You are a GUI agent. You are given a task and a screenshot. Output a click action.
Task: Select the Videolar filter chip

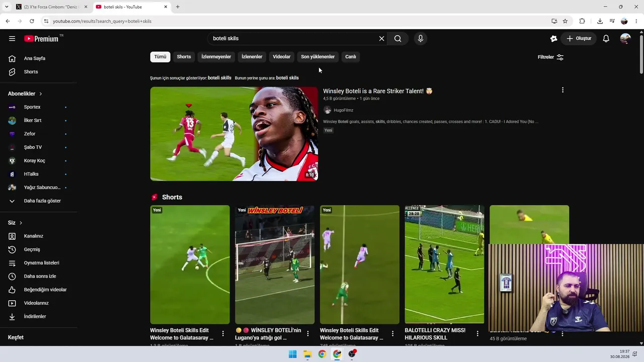[x=282, y=57]
